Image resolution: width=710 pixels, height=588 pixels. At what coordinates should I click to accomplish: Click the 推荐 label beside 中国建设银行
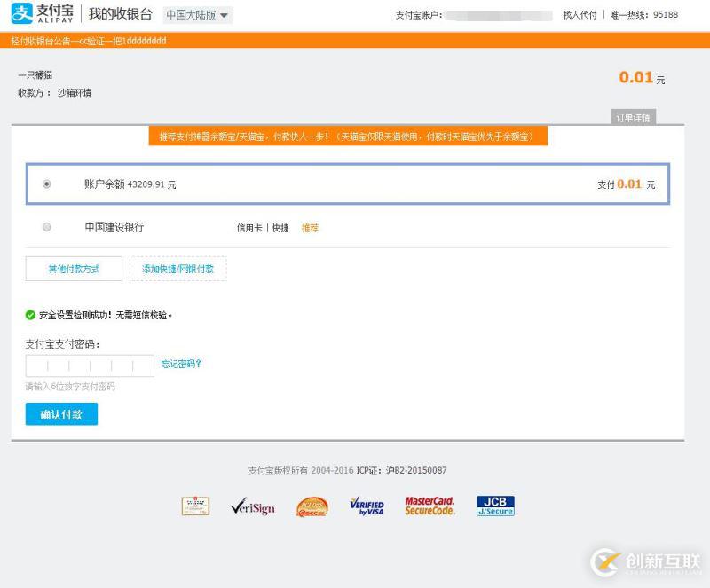click(x=310, y=228)
